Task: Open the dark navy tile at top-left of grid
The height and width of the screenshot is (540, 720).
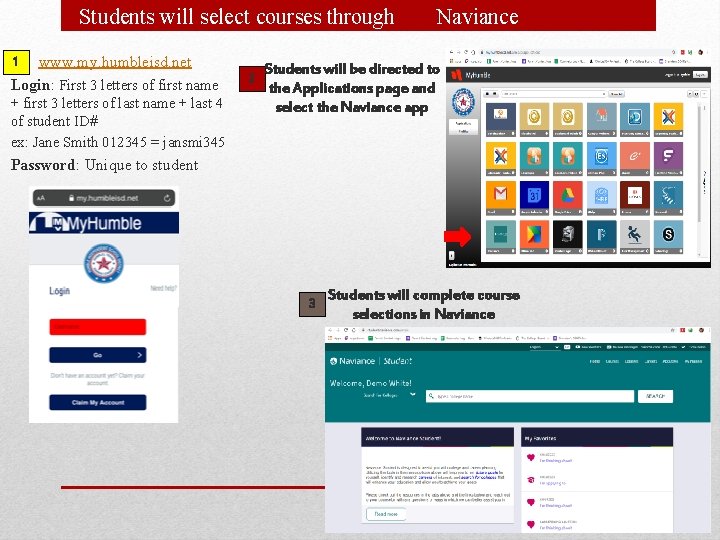Action: pos(501,119)
